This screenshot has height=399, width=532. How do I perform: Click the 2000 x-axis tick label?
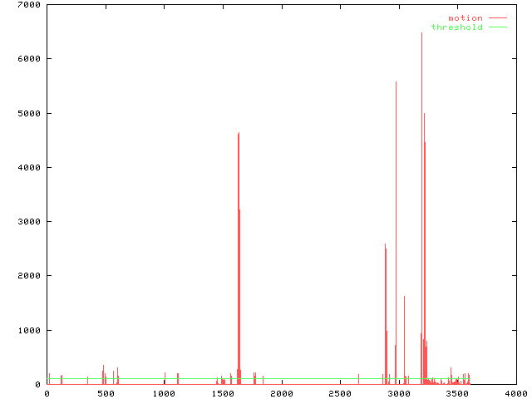point(281,393)
